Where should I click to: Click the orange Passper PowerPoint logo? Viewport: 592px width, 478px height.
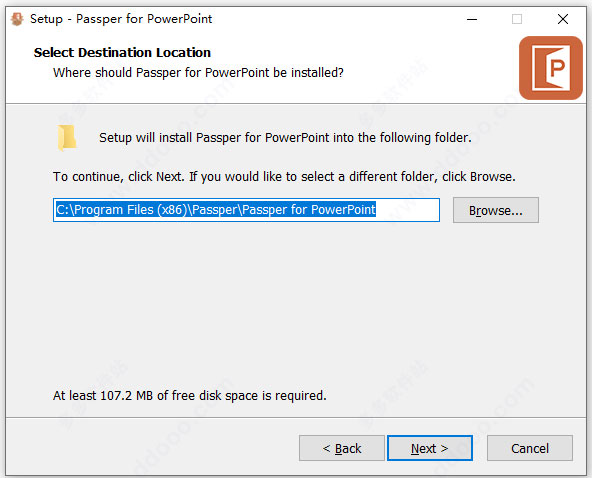click(x=551, y=68)
